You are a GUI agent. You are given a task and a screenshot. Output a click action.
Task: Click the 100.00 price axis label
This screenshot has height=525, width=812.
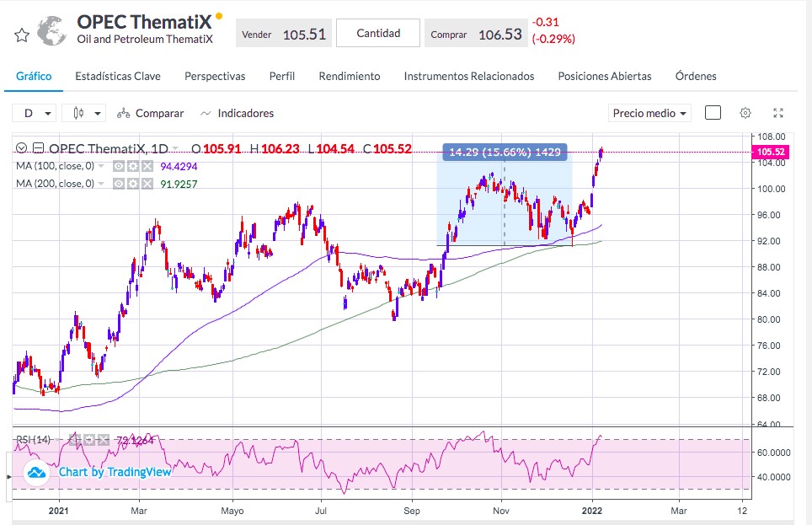pos(771,189)
